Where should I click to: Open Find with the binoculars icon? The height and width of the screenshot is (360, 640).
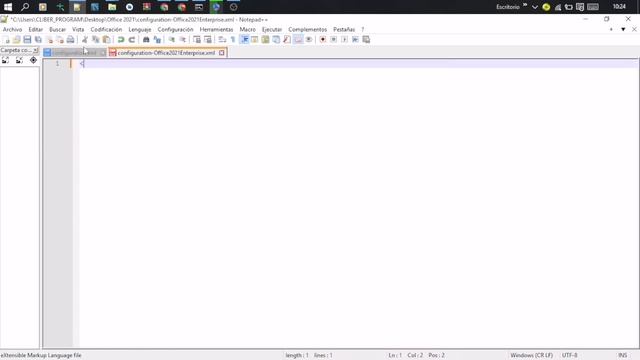[x=146, y=40]
